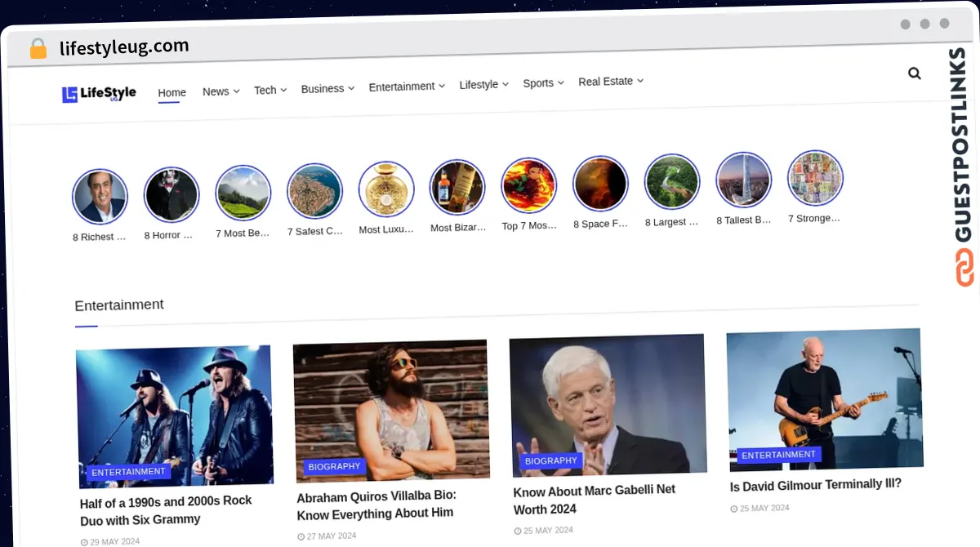Expand the News dropdown menu

coord(220,91)
